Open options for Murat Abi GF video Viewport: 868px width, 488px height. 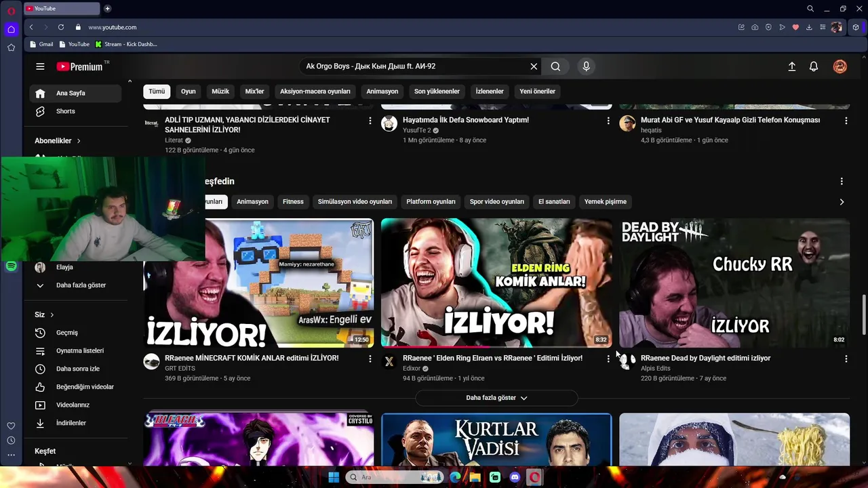click(x=846, y=121)
